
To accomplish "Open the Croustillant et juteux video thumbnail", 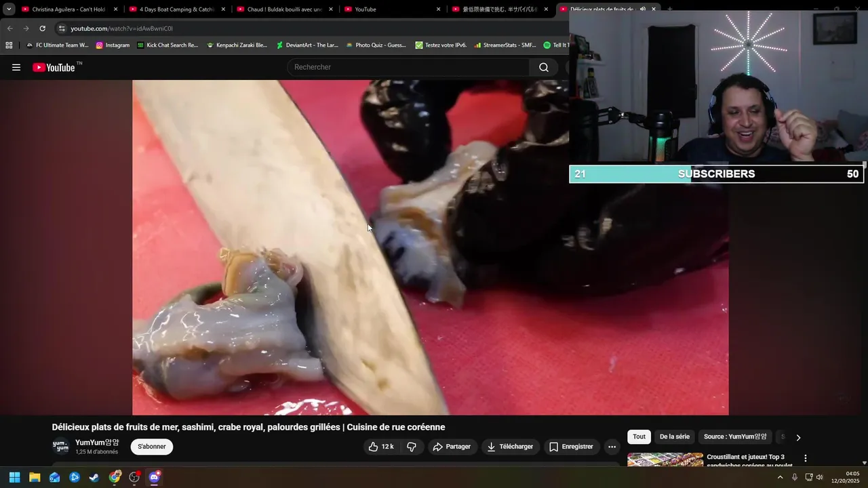I will [665, 460].
